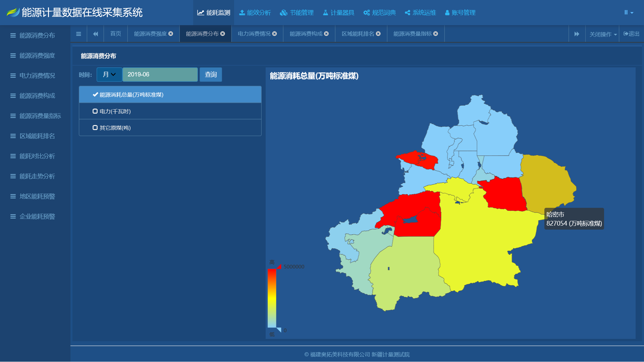Expand the 关闭操作 dropdown

603,34
